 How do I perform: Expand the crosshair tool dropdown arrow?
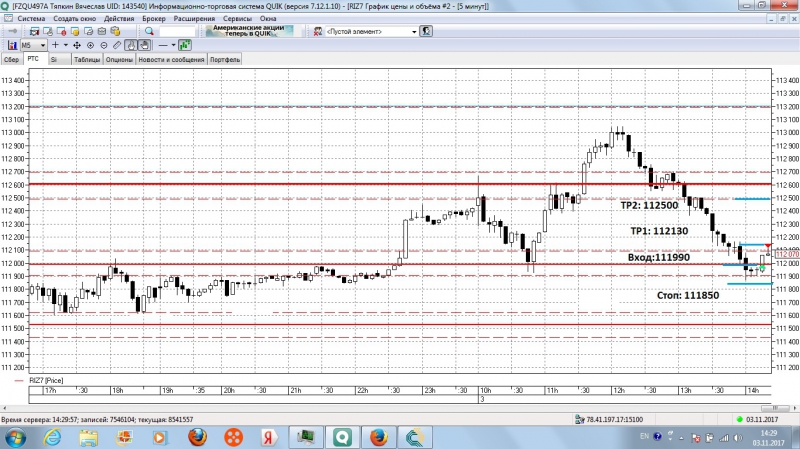[x=65, y=45]
